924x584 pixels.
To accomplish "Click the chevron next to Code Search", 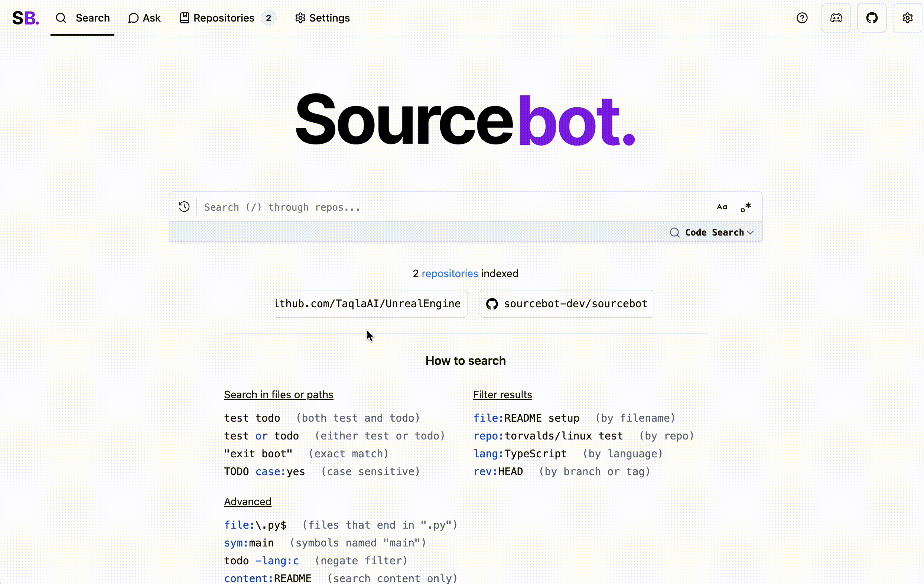I will click(750, 232).
